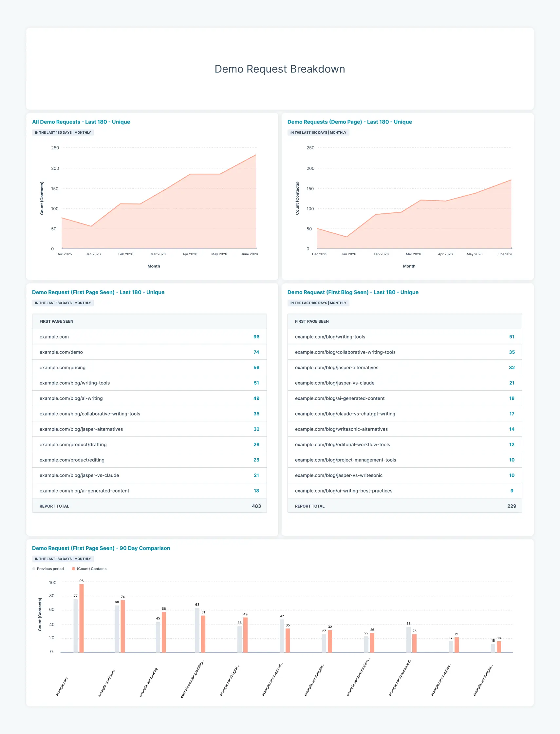
Task: Click the gray bar labeled 68
Action: pyautogui.click(x=117, y=628)
